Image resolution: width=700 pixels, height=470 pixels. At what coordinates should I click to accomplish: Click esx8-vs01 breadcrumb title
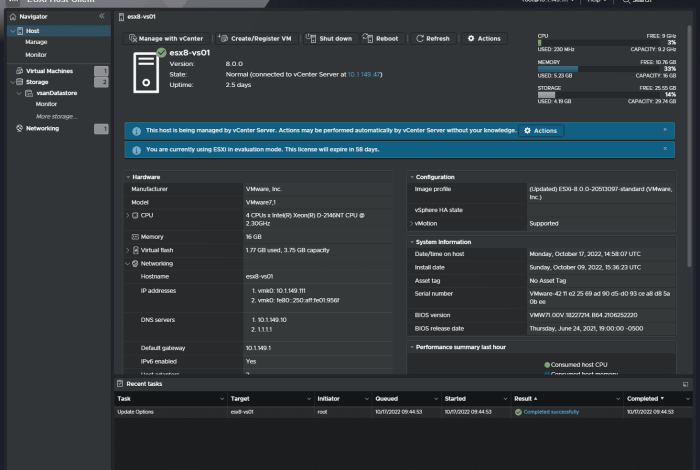(141, 17)
